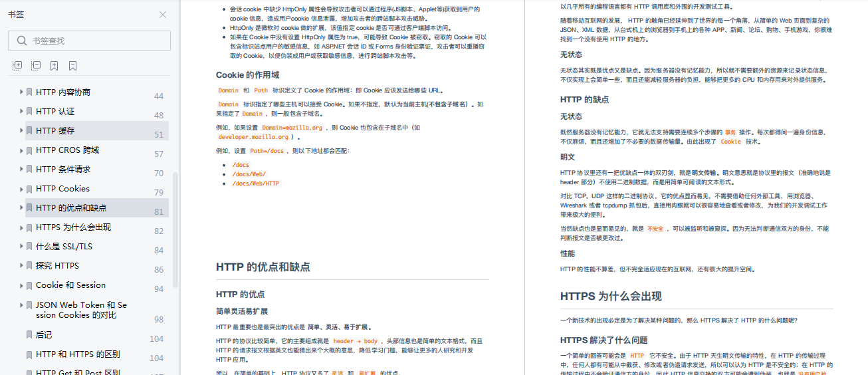Click bookmark icon beside HTTP 认证
Viewport: 868px width, 375px height.
[x=29, y=111]
